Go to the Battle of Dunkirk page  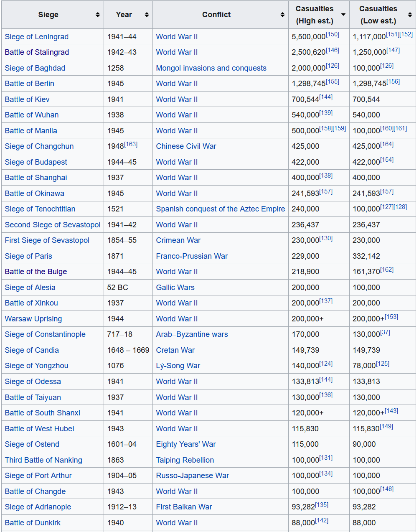33,523
